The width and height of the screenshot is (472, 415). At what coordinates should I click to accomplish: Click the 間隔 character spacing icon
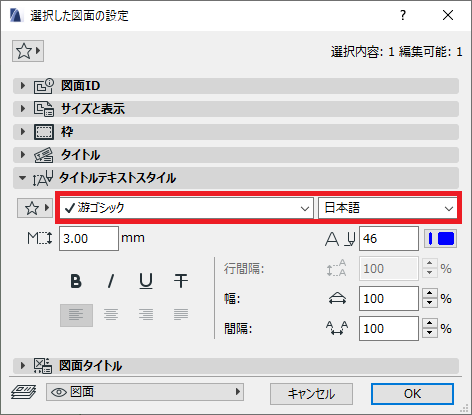pyautogui.click(x=337, y=328)
